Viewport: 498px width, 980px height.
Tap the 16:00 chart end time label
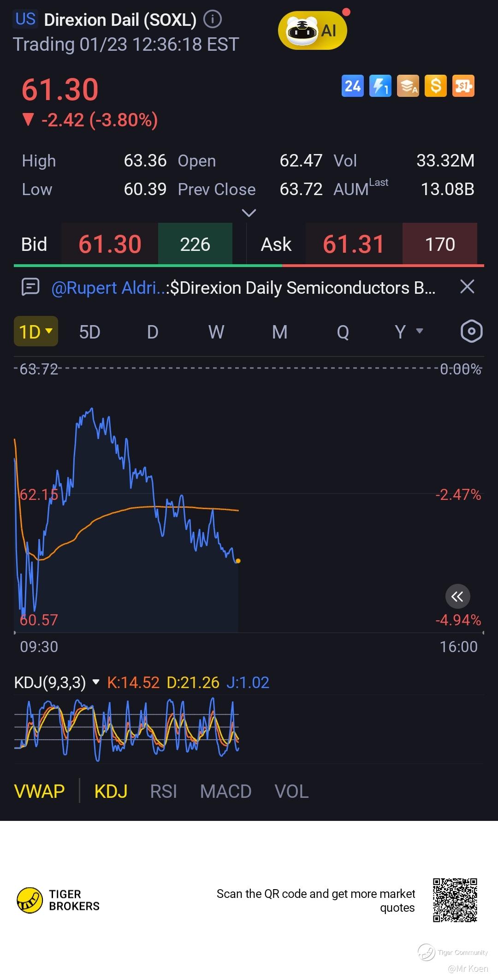(x=458, y=647)
